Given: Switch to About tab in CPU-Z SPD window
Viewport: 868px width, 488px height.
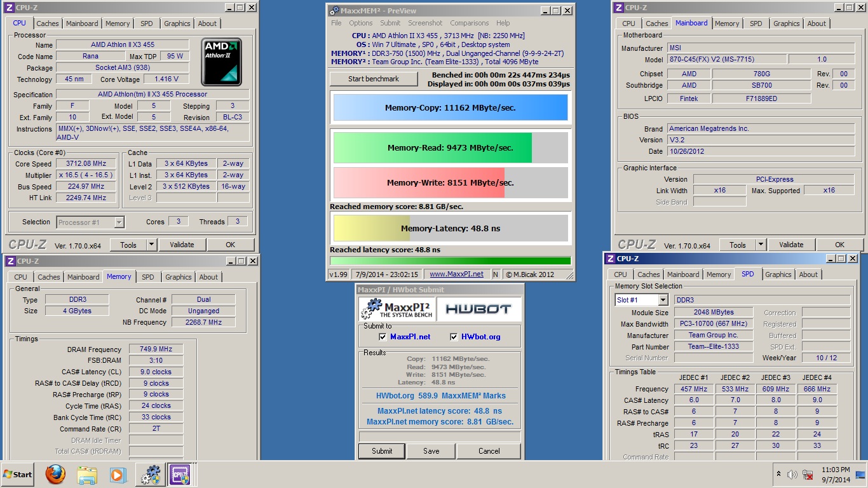Looking at the screenshot, I should point(808,274).
